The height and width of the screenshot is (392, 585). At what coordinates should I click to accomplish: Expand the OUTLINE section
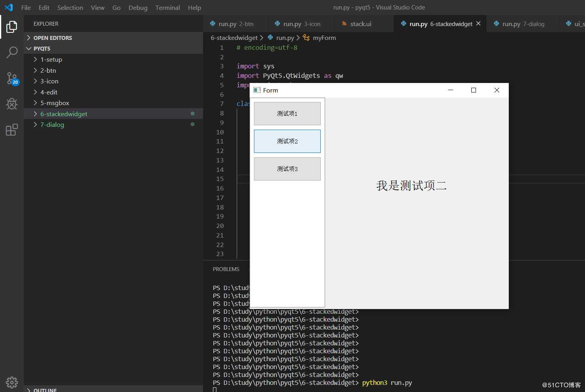tap(28, 390)
